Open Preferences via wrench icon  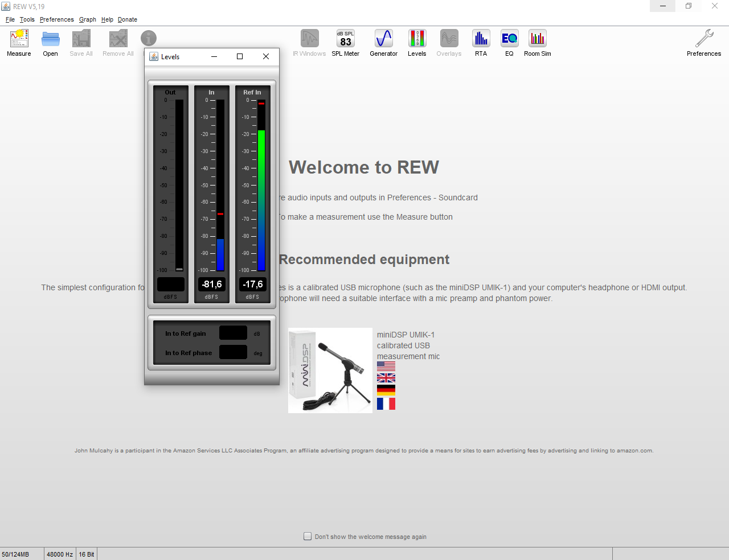click(704, 43)
